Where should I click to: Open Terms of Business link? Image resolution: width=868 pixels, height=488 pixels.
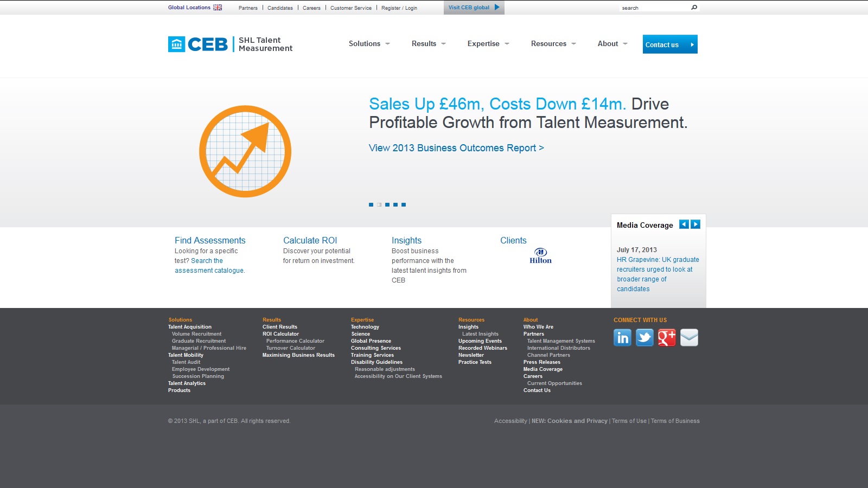(x=675, y=421)
